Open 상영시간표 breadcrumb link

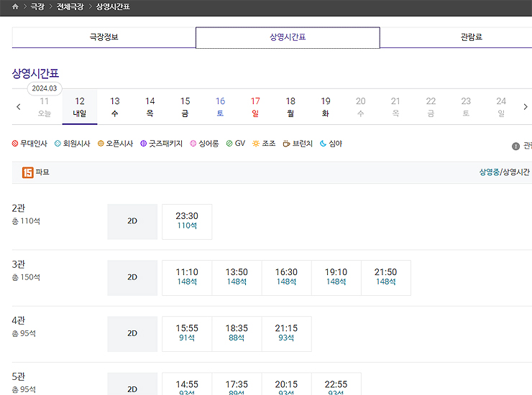(113, 6)
